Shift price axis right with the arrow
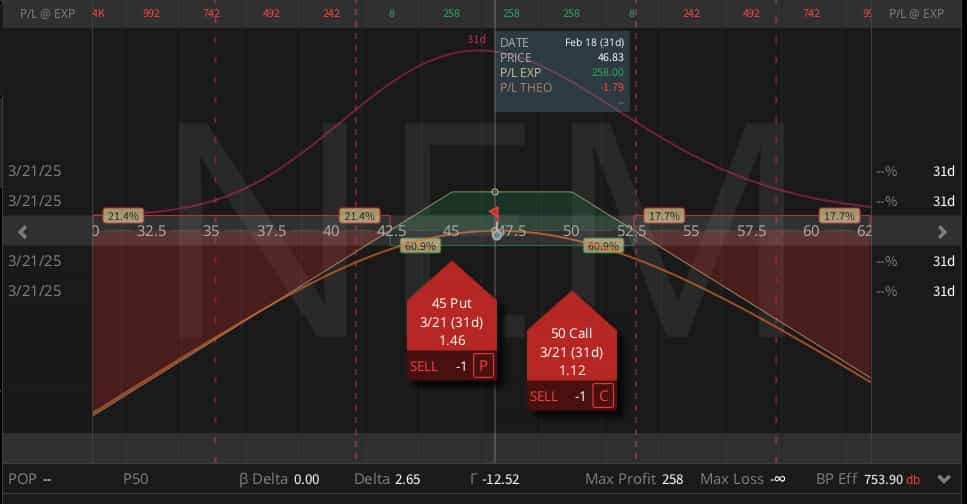 942,232
